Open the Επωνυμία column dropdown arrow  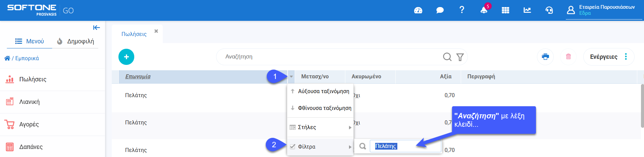click(291, 77)
